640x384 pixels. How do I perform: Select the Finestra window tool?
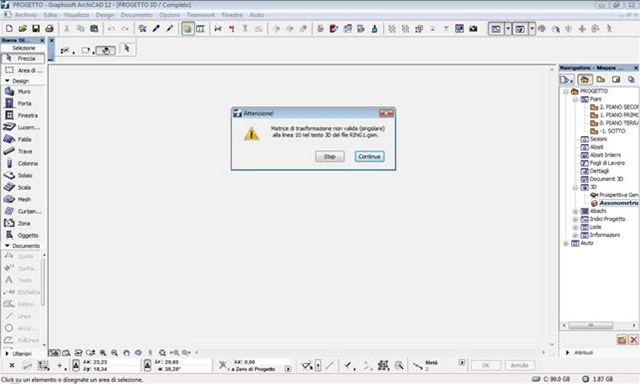[x=23, y=115]
